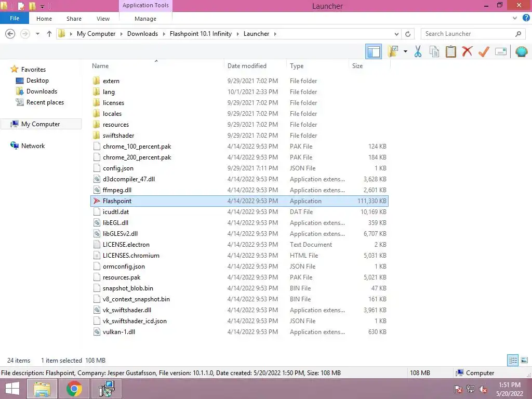Click the red X Delete icon
Viewport: 532px width, 399px height.
coord(467,51)
